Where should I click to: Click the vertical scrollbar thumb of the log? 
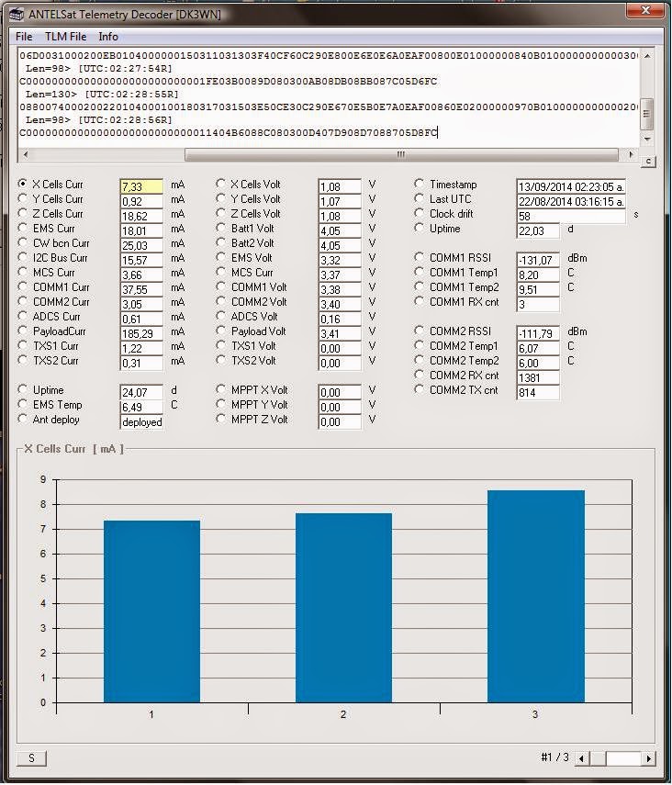(x=647, y=114)
